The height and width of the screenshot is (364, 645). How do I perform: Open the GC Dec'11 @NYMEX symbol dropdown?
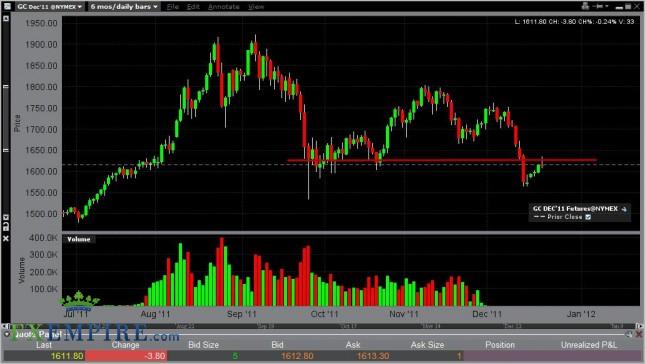point(49,7)
